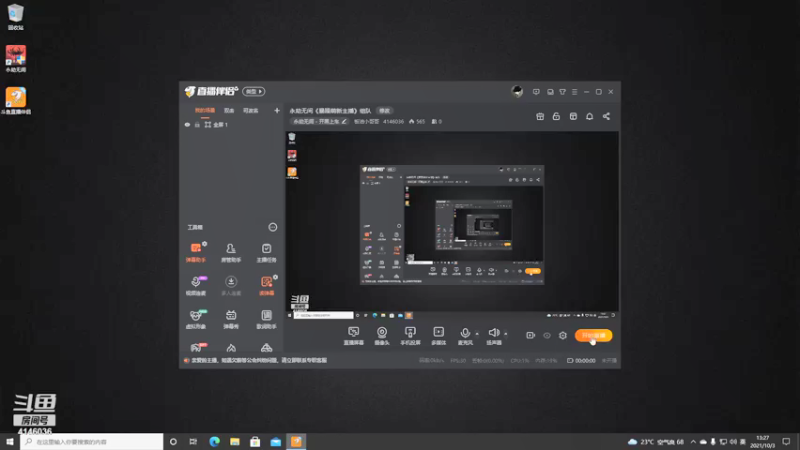800x450 pixels.
Task: Click the user avatar in title bar
Action: pos(517,91)
